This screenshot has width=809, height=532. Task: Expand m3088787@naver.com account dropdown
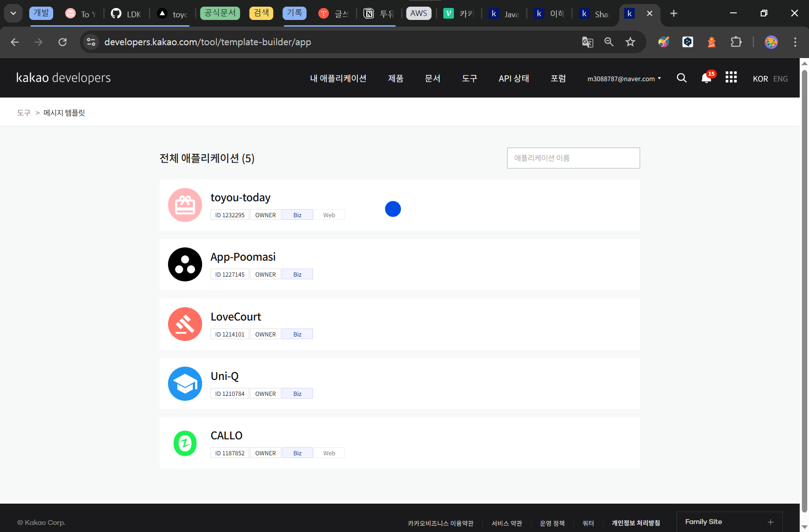(624, 79)
